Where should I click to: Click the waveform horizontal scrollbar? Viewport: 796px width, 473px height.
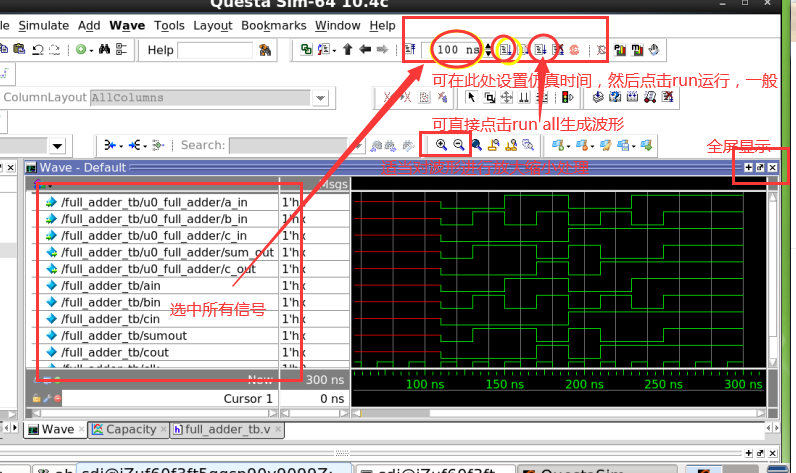tap(559, 413)
